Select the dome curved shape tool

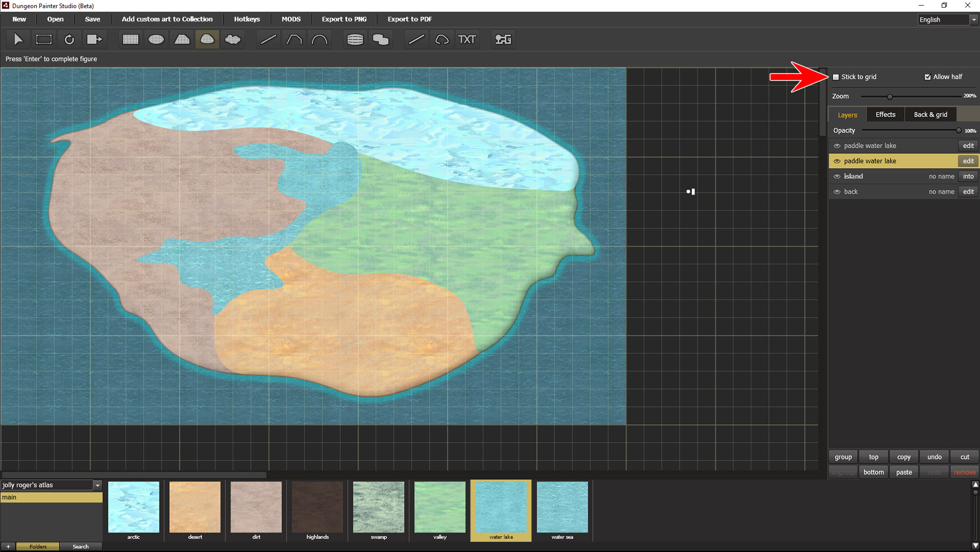pos(207,39)
